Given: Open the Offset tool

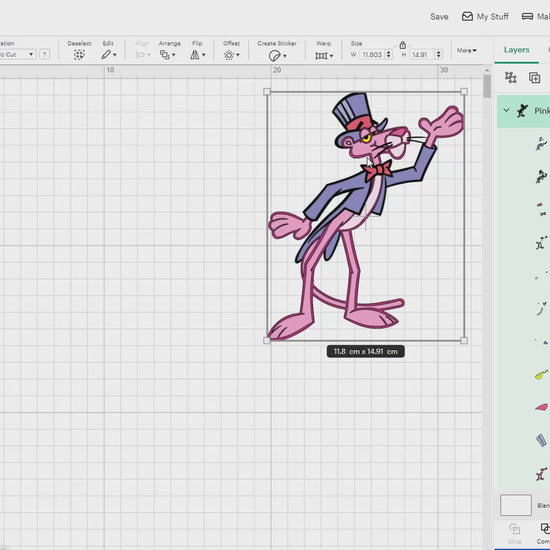Looking at the screenshot, I should pyautogui.click(x=229, y=55).
